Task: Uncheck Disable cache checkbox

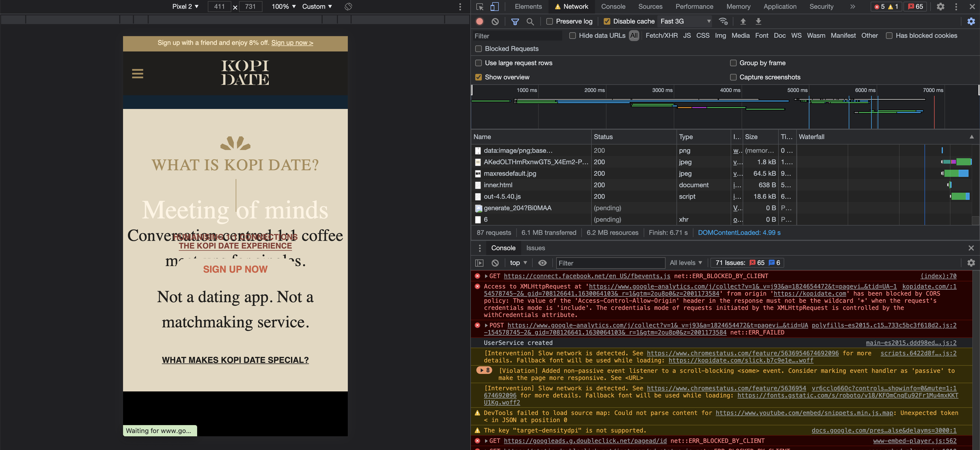Action: coord(607,21)
